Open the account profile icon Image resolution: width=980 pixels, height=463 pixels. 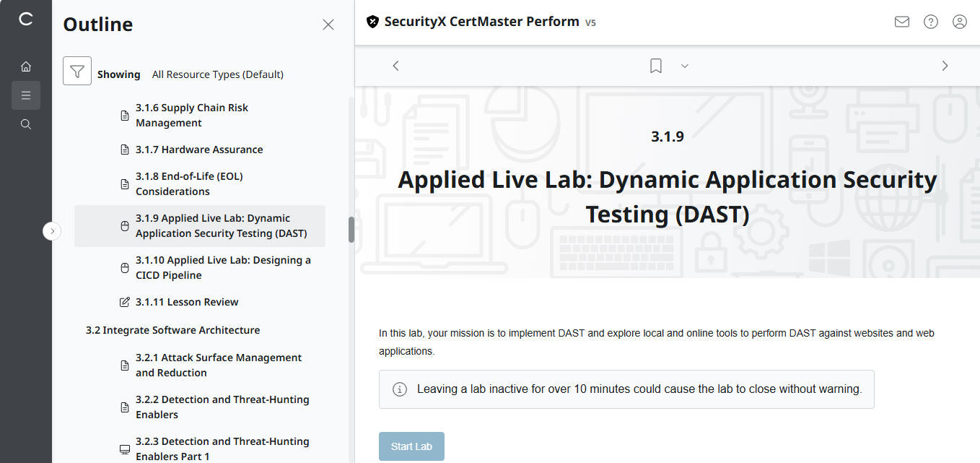click(x=959, y=22)
